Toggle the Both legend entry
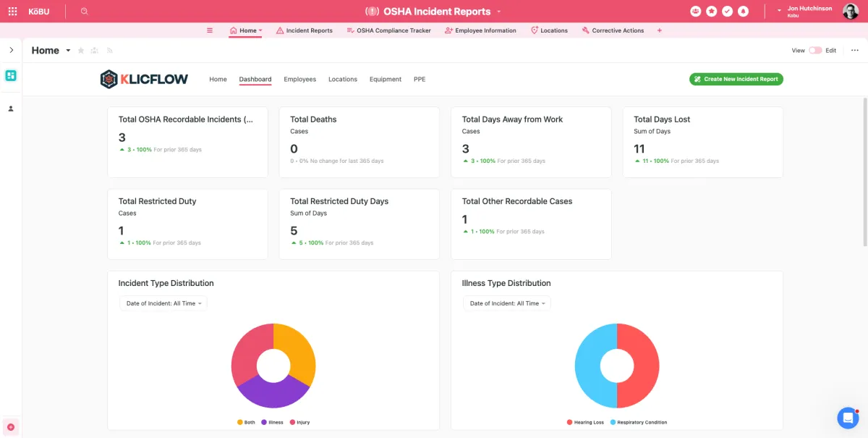 click(x=246, y=422)
